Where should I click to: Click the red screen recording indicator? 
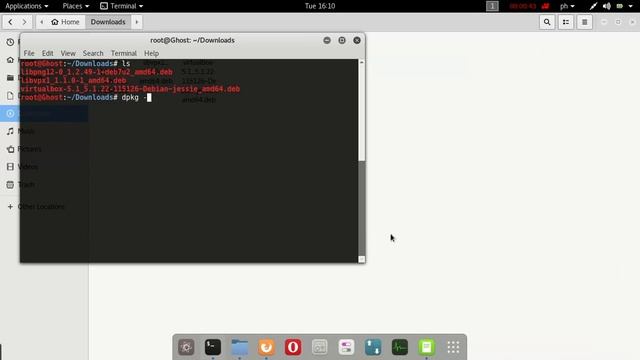tap(529, 6)
